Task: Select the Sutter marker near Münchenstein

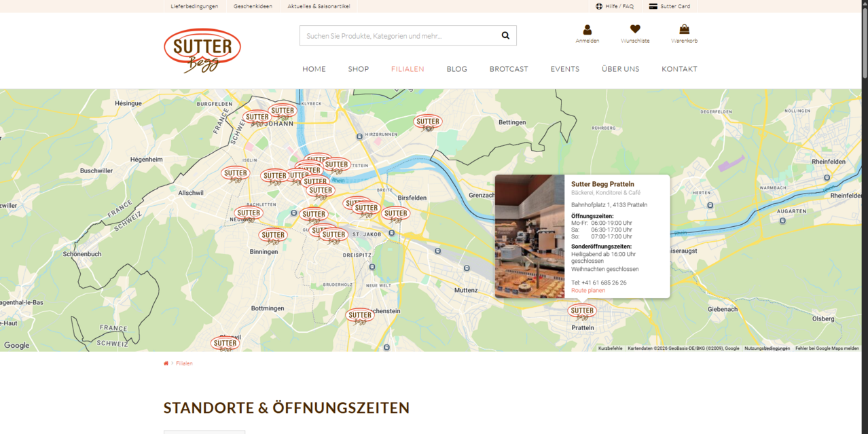Action: pyautogui.click(x=360, y=315)
